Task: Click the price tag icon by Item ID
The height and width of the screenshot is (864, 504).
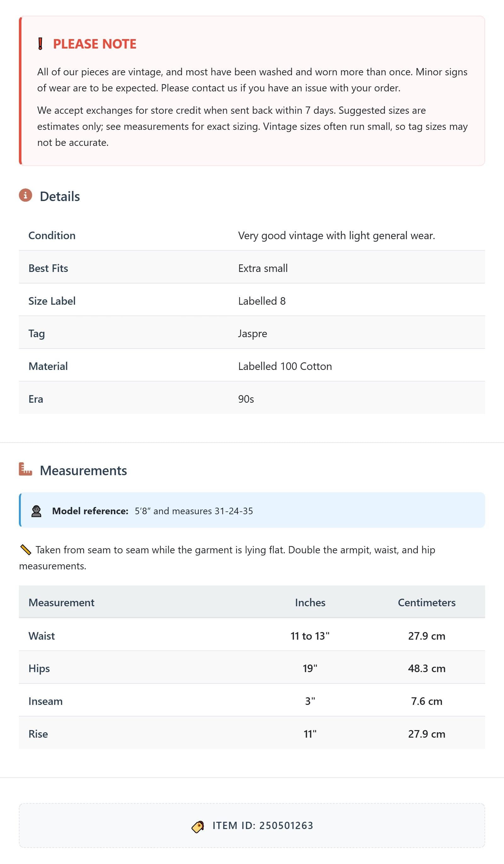Action: click(x=198, y=827)
